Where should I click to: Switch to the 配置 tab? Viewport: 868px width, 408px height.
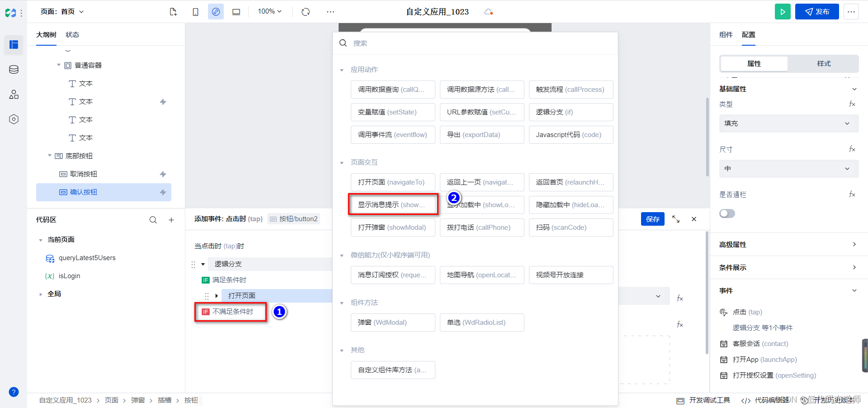[749, 35]
